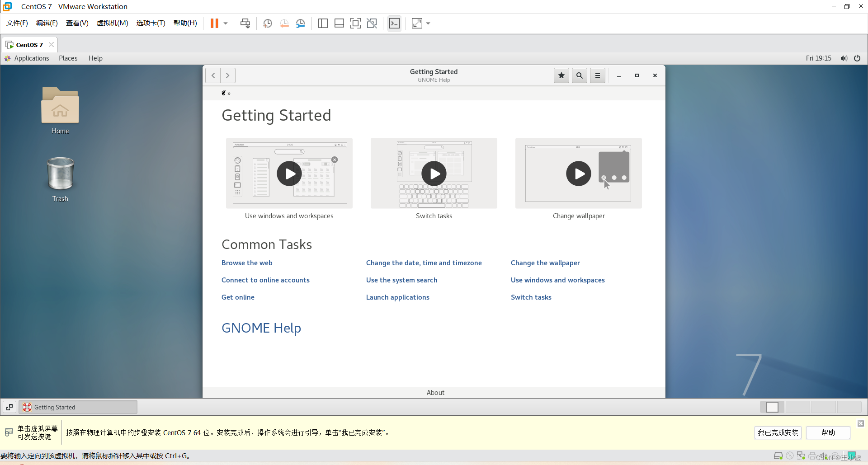The width and height of the screenshot is (868, 465).
Task: Click the About link at window bottom
Action: [x=435, y=393]
